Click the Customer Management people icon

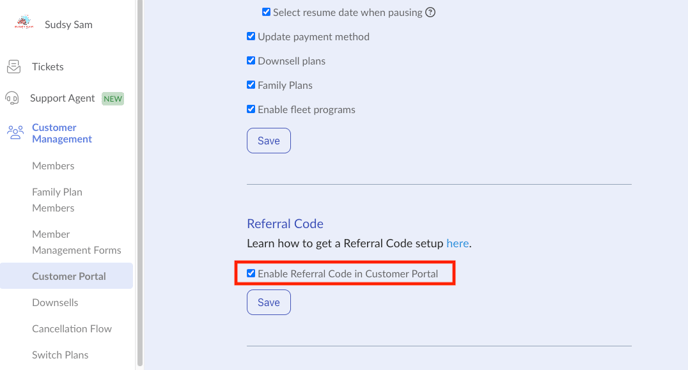15,133
